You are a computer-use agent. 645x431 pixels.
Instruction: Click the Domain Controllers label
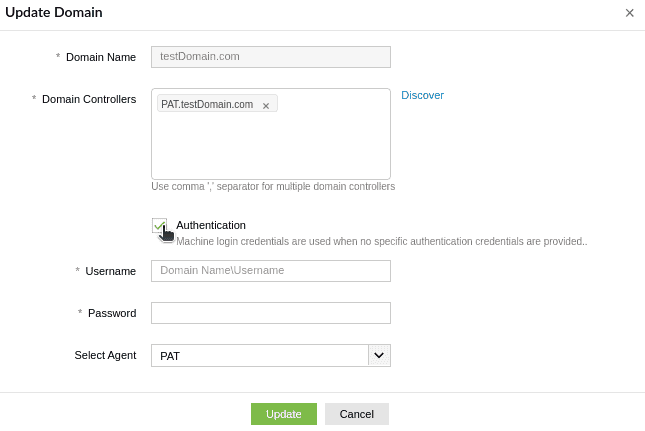89,99
